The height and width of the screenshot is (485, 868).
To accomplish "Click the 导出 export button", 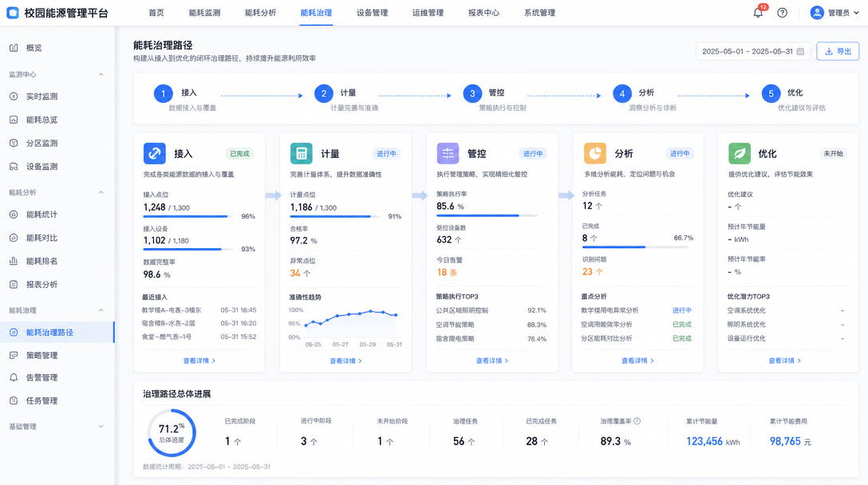I will (838, 52).
